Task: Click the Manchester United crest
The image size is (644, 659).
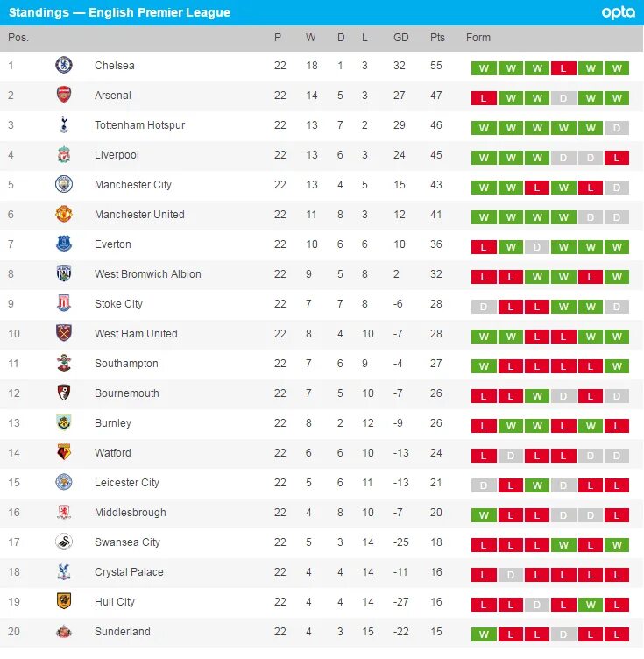Action: click(64, 215)
